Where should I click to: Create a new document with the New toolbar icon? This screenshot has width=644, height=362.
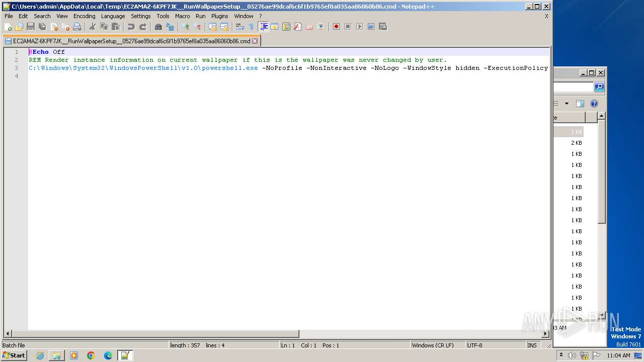point(8,27)
